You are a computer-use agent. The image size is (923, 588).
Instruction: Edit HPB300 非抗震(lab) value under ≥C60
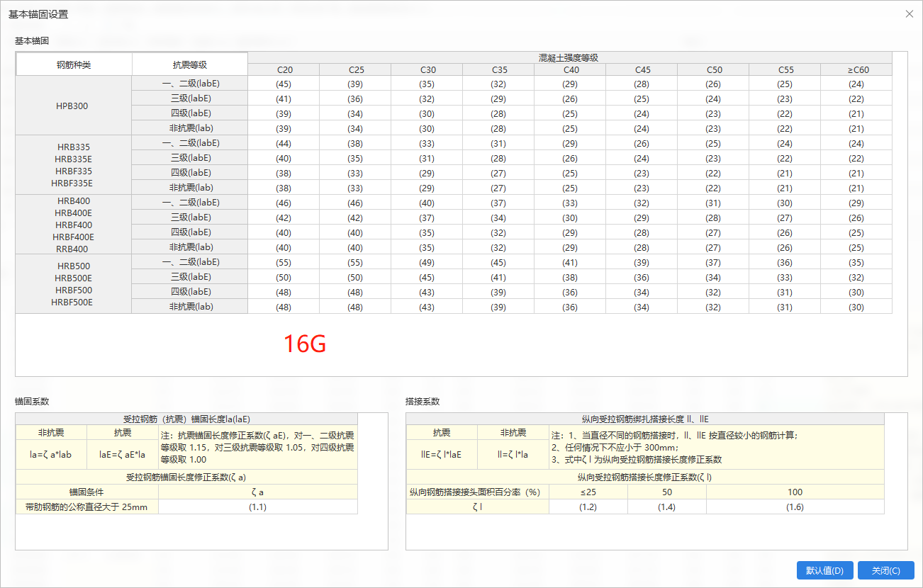pos(857,128)
